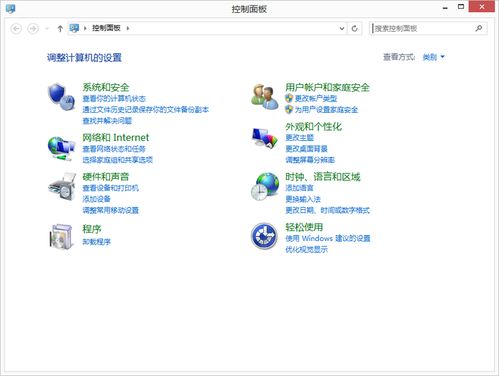Click the search magnifier icon

click(x=479, y=28)
